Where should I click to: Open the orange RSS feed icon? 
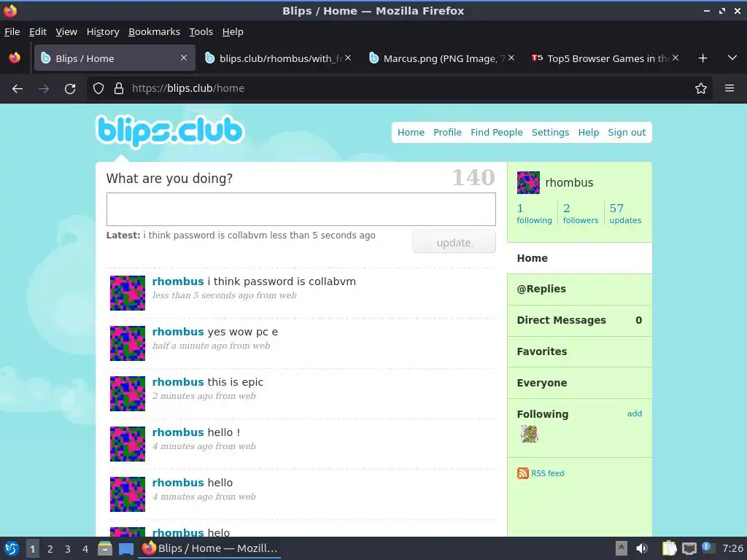click(x=522, y=472)
